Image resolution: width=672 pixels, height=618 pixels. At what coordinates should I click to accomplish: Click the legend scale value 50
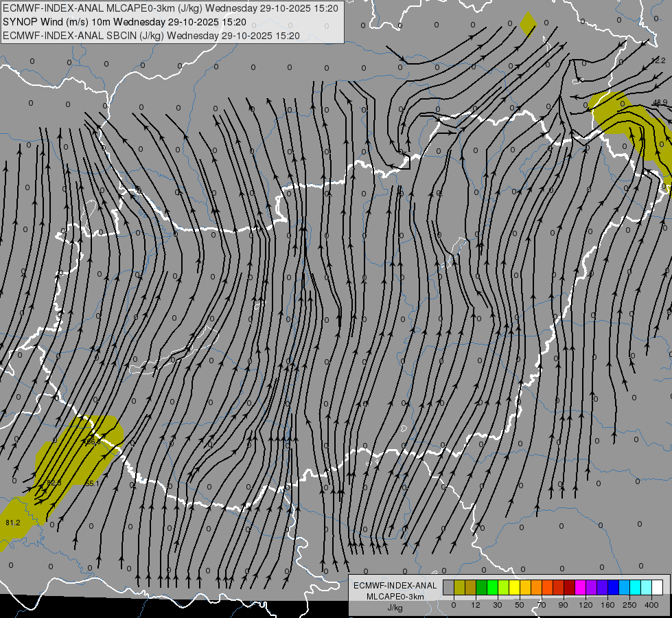[x=520, y=605]
